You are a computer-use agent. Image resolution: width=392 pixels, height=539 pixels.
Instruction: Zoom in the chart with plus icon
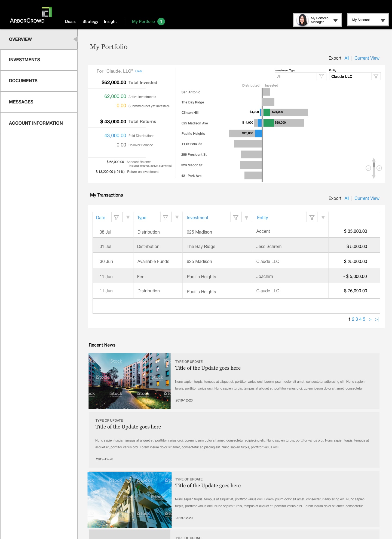click(379, 168)
